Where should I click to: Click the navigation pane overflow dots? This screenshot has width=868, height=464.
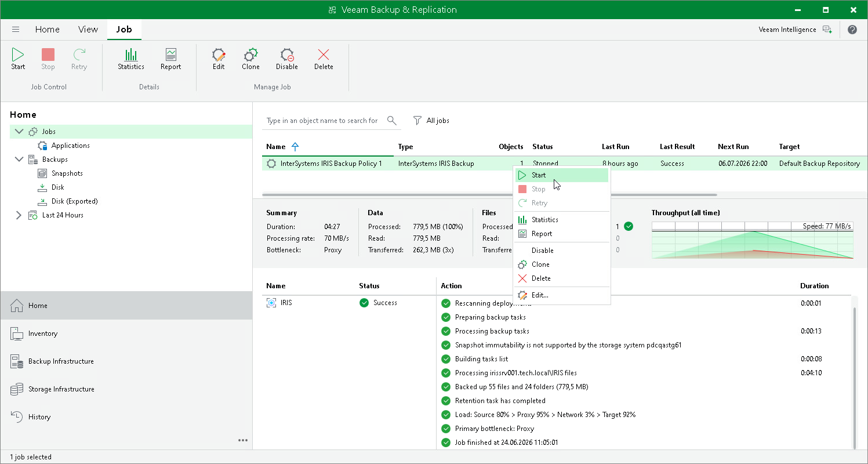243,440
